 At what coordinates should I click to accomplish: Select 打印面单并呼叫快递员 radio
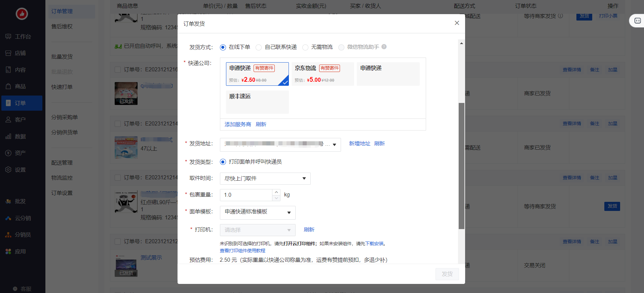pos(223,162)
